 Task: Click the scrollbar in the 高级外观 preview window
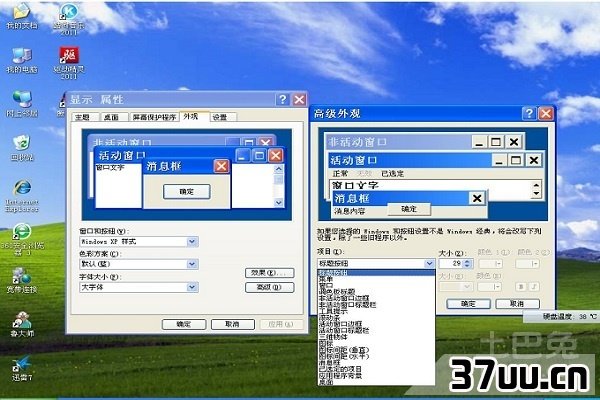pyautogui.click(x=536, y=189)
